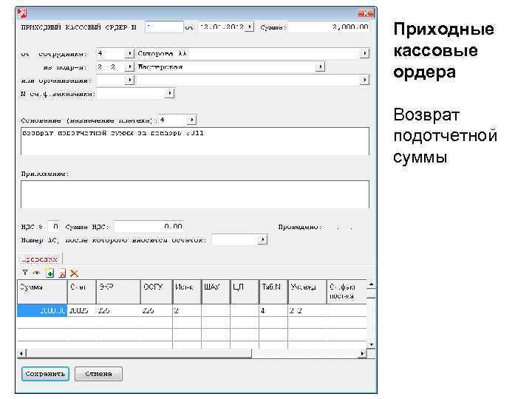The height and width of the screenshot is (399, 532).
Task: Select the highlighted 2000.00 sum cell
Action: coord(42,310)
